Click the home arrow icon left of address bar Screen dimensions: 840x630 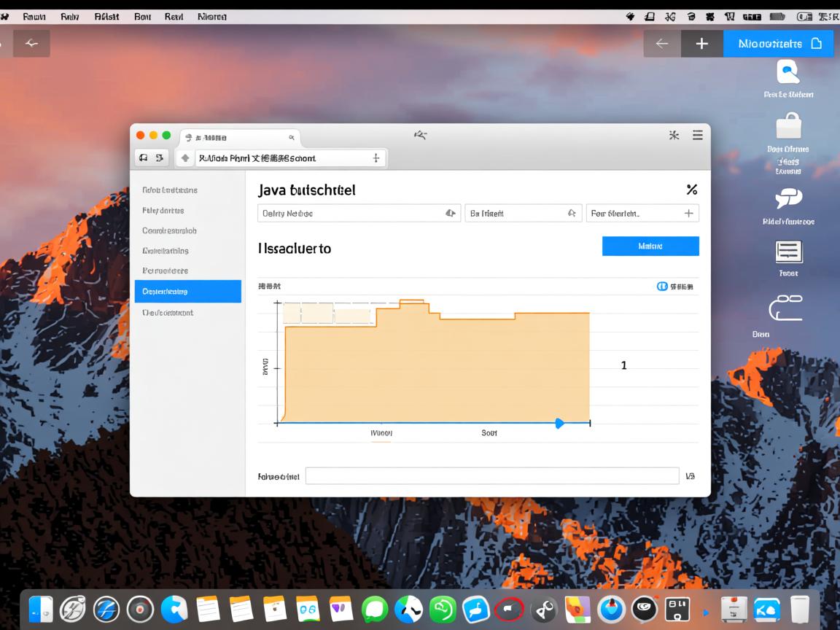pyautogui.click(x=185, y=157)
